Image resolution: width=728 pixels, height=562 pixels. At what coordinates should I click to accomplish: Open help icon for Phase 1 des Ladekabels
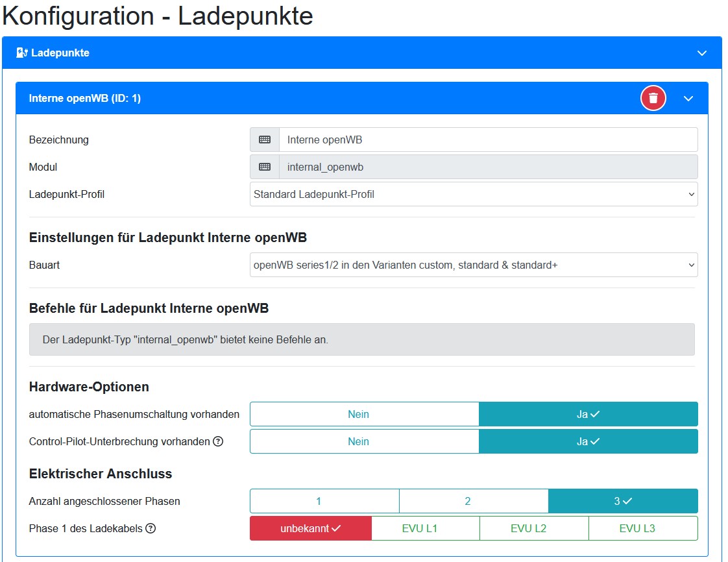(151, 528)
